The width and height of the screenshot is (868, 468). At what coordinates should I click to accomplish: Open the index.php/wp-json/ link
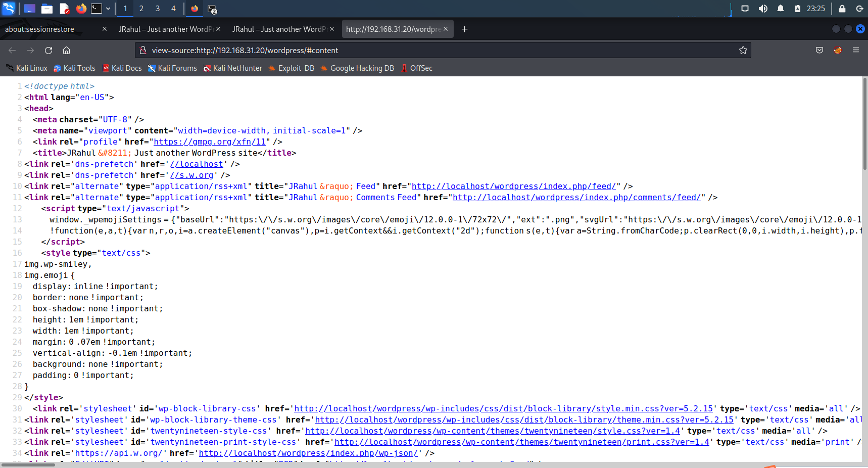point(309,453)
